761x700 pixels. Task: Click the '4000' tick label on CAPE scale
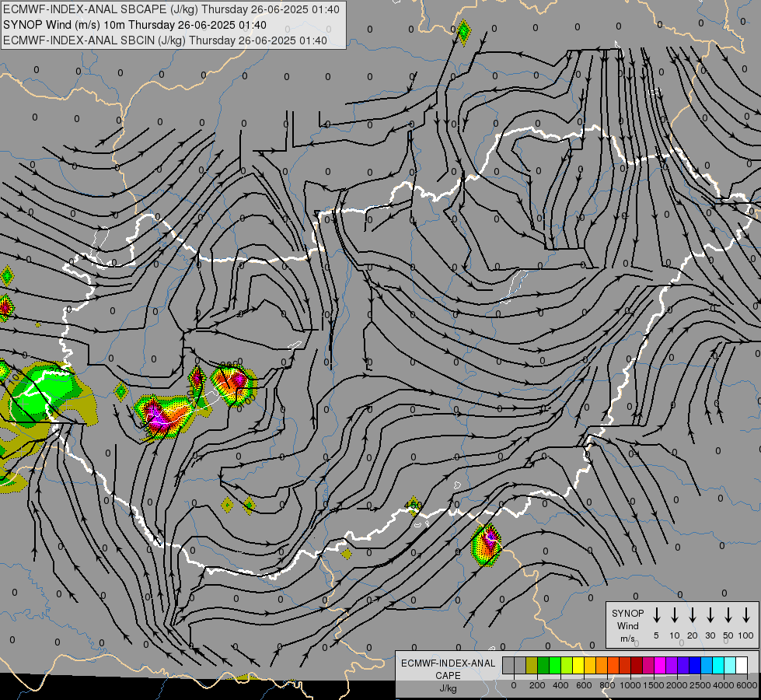click(724, 685)
